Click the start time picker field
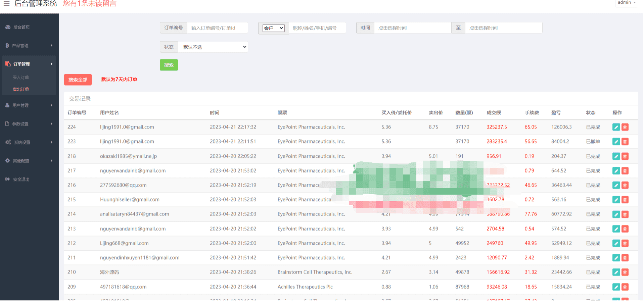 point(412,28)
